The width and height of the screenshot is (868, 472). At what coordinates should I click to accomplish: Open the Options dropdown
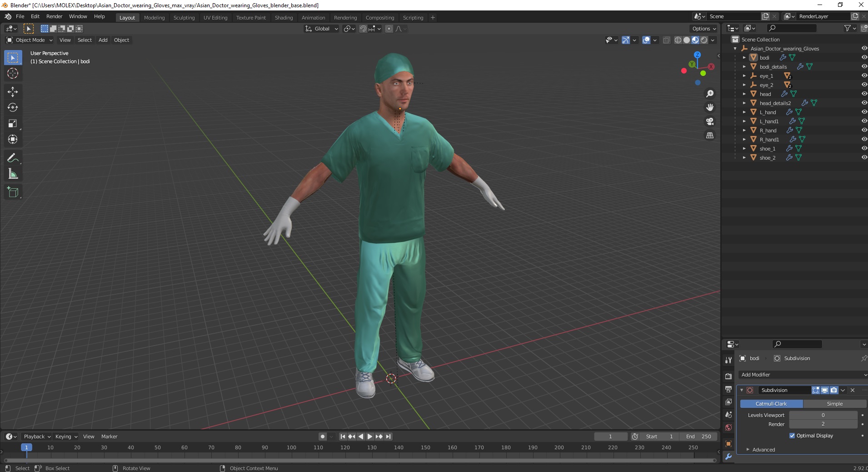click(703, 29)
